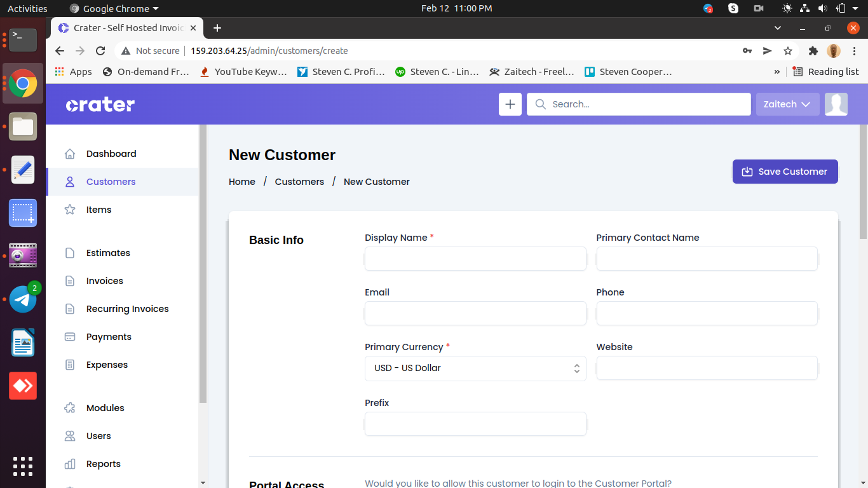Open Telegram from the Ubuntu dock
This screenshot has height=488, width=868.
click(x=23, y=299)
